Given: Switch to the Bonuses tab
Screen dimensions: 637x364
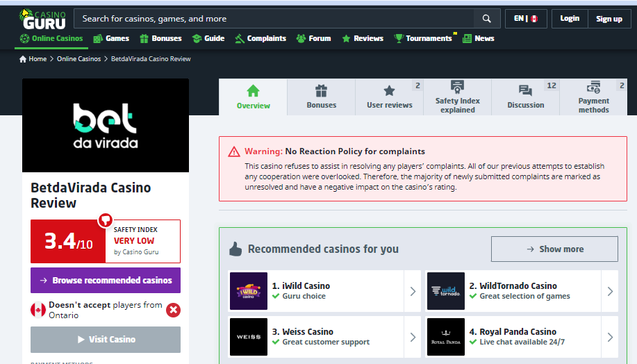Looking at the screenshot, I should (x=321, y=97).
